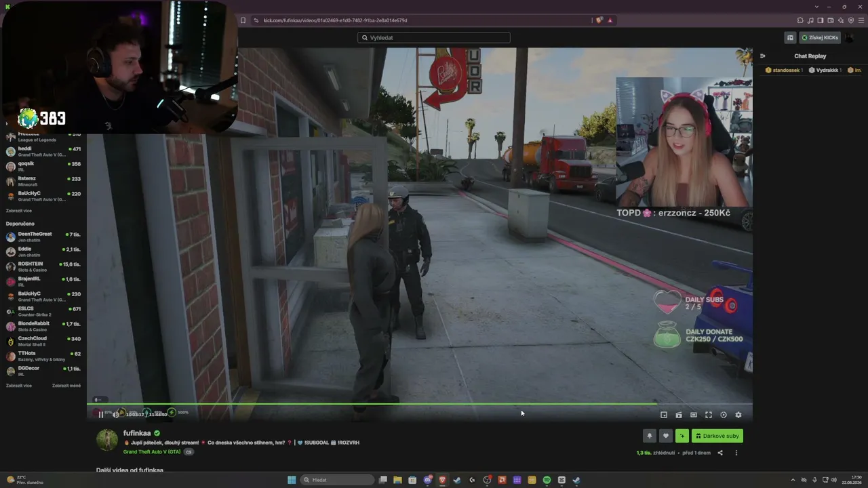Open Brave Rewards triangle icon

pyautogui.click(x=610, y=20)
